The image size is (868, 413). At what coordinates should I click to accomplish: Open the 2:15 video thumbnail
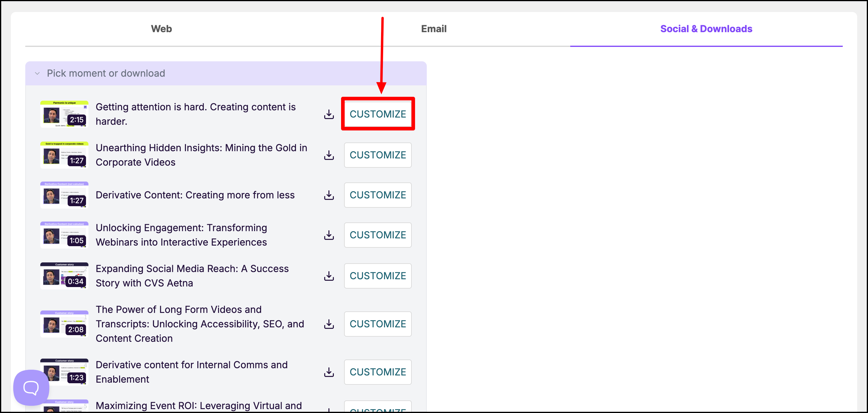click(64, 114)
